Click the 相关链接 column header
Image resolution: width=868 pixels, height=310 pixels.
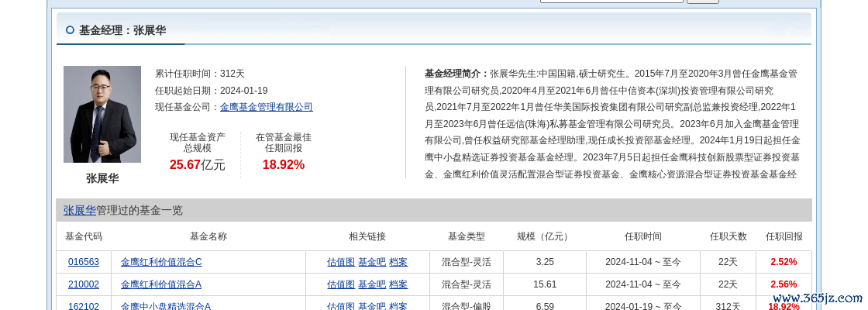(367, 236)
